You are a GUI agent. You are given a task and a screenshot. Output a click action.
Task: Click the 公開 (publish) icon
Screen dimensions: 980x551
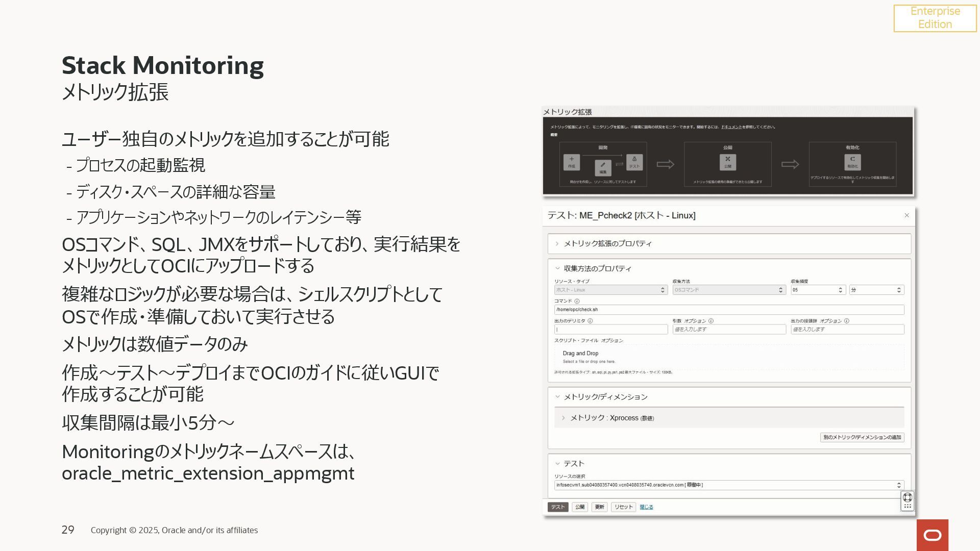click(728, 162)
